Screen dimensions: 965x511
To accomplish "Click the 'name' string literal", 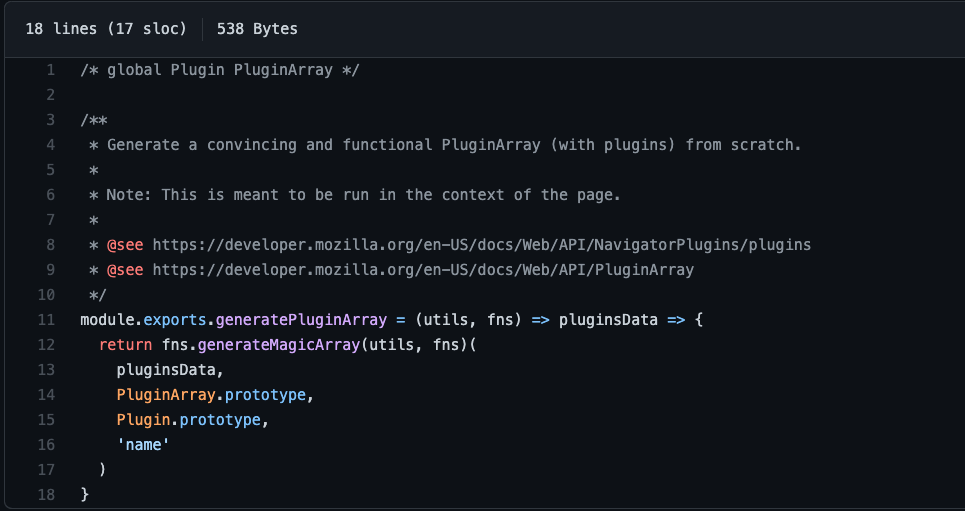I will (x=143, y=445).
